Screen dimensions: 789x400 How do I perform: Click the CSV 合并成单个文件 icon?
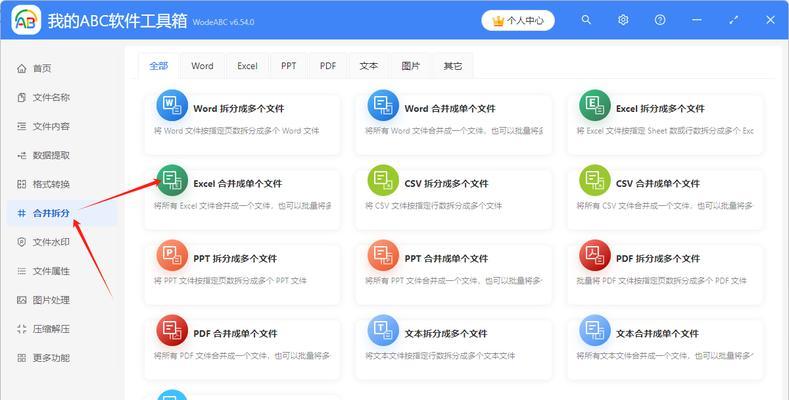(x=595, y=180)
